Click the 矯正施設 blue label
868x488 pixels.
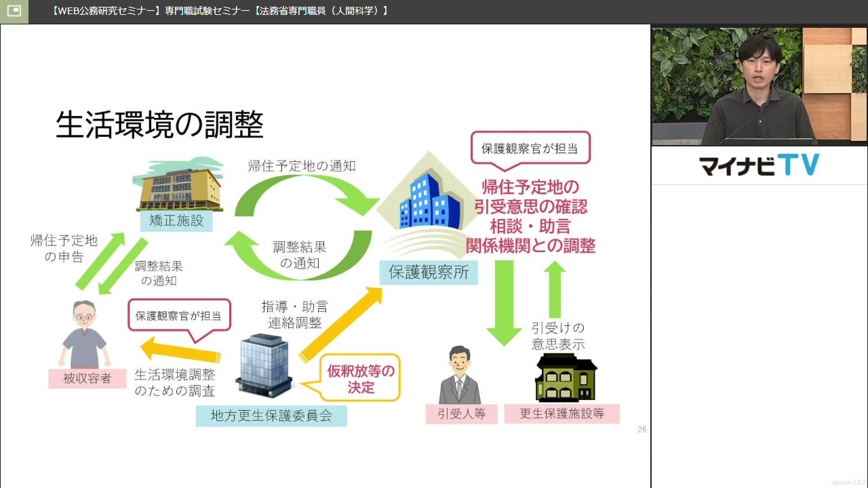pyautogui.click(x=176, y=221)
